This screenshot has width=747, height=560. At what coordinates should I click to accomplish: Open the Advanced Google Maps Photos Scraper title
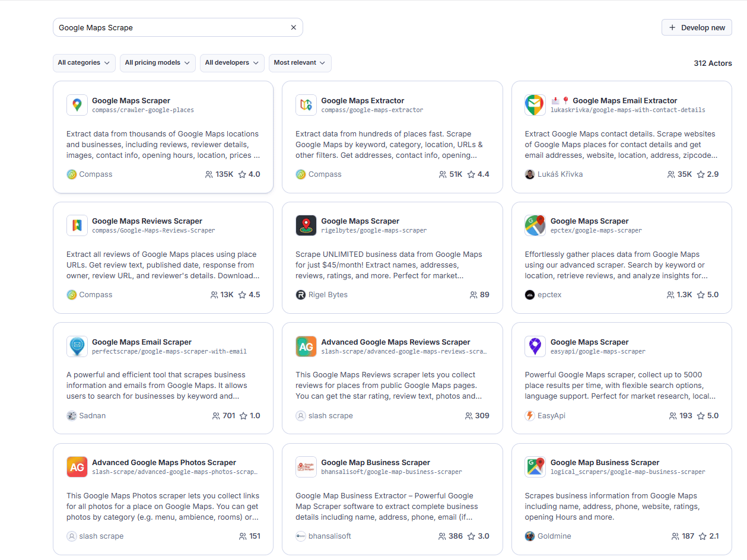tap(164, 463)
